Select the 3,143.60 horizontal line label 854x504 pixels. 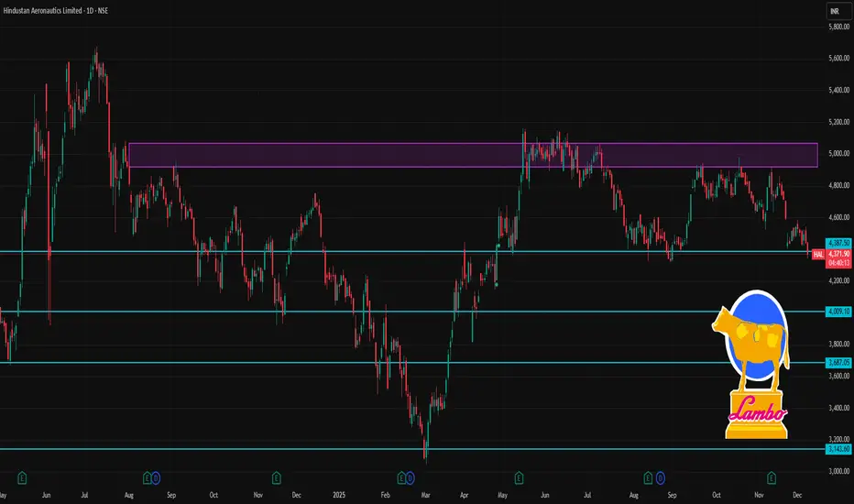click(838, 449)
